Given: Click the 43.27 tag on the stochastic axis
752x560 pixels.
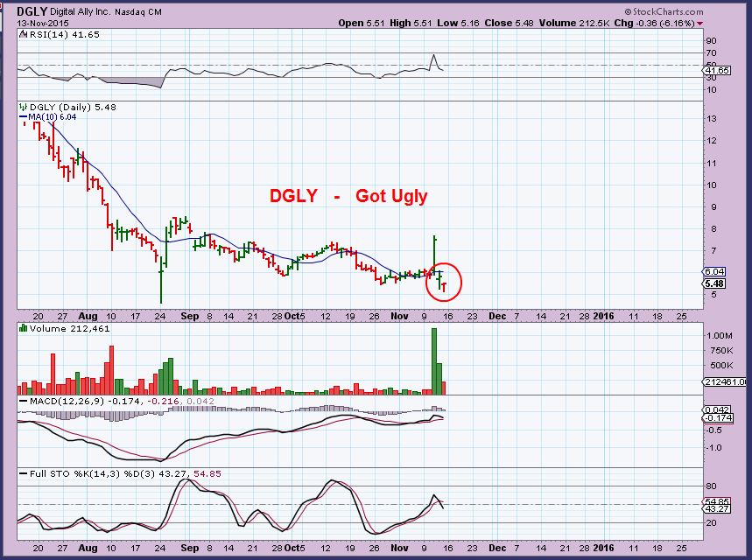Looking at the screenshot, I should pyautogui.click(x=716, y=509).
